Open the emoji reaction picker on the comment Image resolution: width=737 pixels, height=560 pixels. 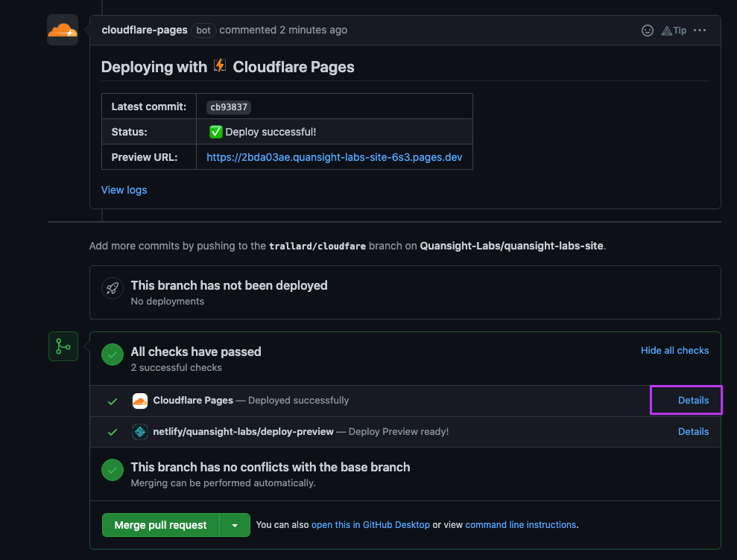[x=648, y=31]
